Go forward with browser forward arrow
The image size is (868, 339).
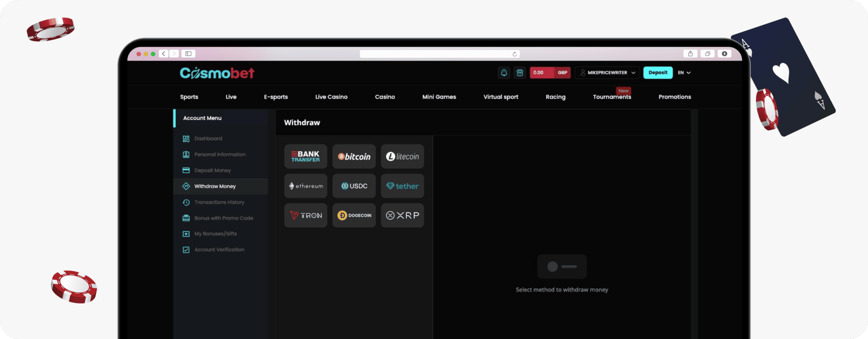click(x=174, y=54)
